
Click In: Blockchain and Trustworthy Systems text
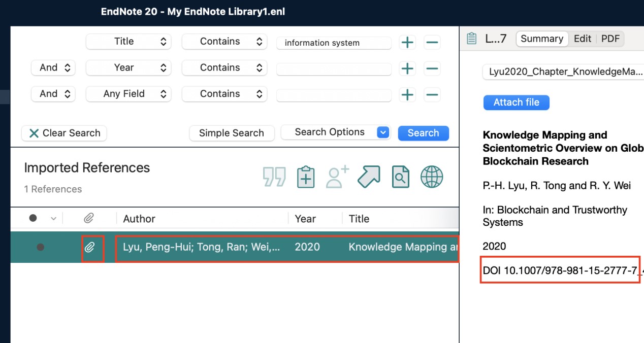click(x=555, y=216)
